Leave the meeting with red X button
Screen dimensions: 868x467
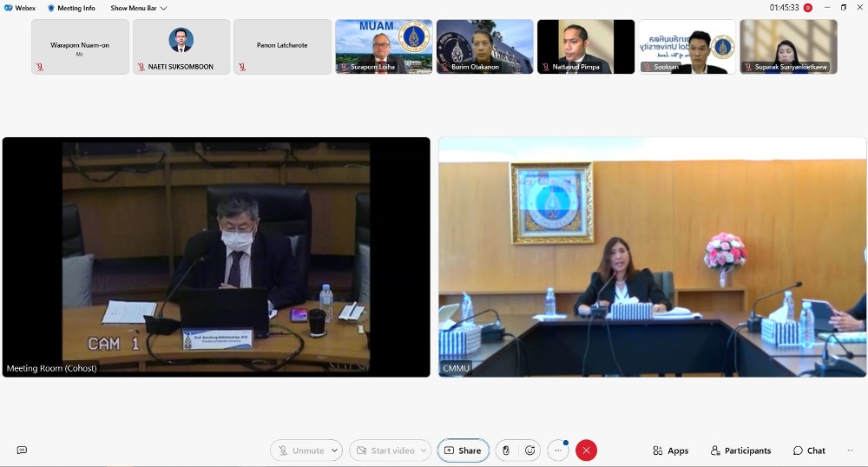coord(587,451)
